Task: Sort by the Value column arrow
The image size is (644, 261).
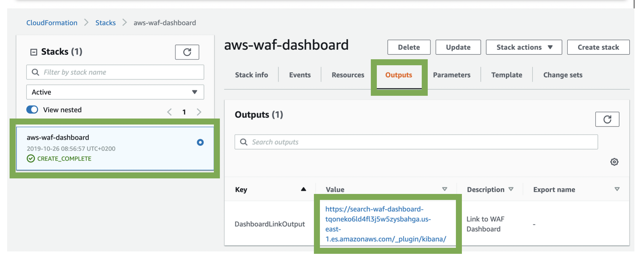Action: point(445,189)
